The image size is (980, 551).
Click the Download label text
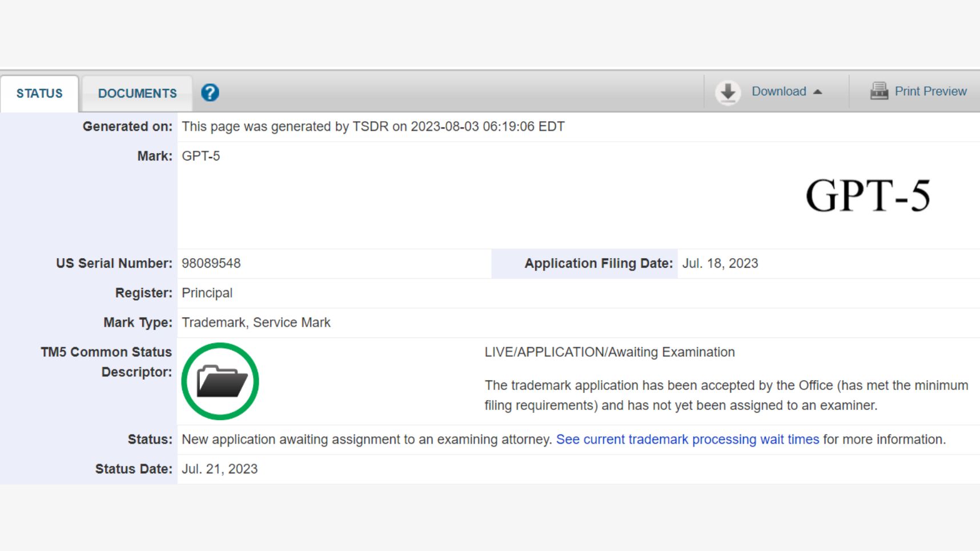(x=778, y=91)
